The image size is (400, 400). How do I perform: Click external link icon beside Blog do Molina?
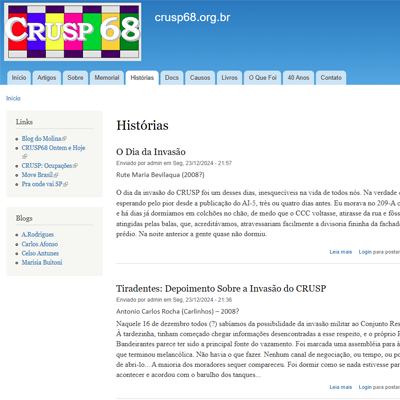[x=64, y=139]
